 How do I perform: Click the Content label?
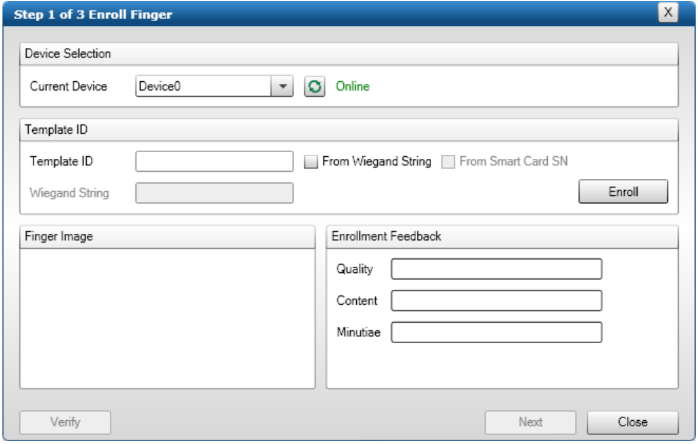[x=357, y=301]
